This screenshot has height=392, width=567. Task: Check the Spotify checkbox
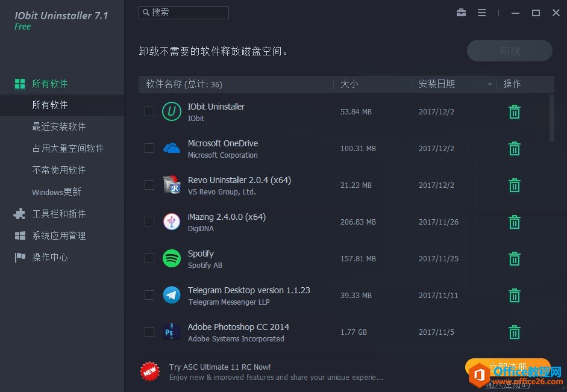click(149, 258)
